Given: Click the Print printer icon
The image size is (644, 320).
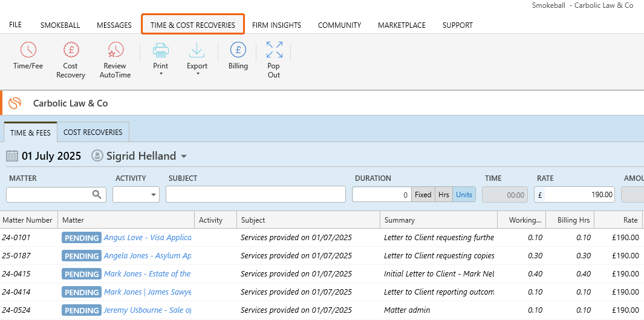Looking at the screenshot, I should click(x=161, y=50).
